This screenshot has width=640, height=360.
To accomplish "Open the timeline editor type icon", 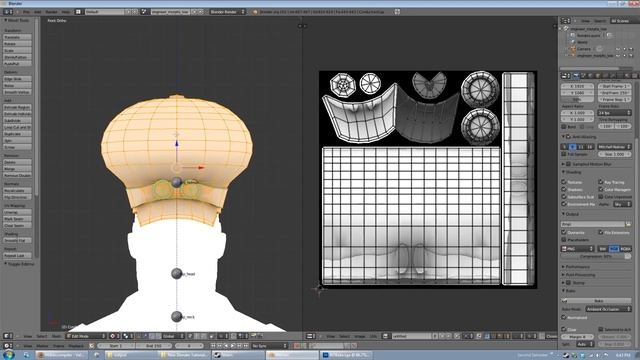I will pyautogui.click(x=7, y=346).
